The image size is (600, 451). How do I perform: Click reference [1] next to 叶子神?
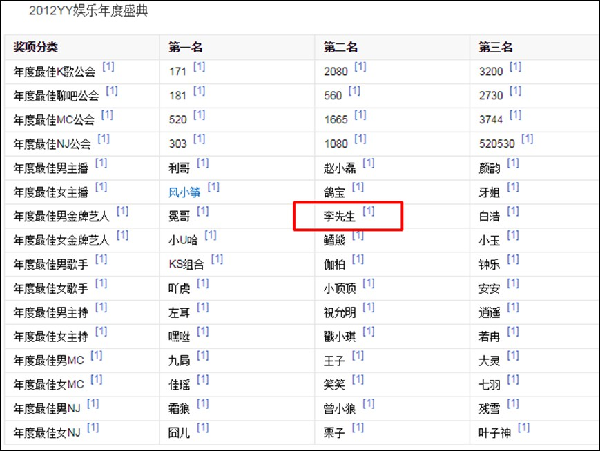[x=523, y=428]
